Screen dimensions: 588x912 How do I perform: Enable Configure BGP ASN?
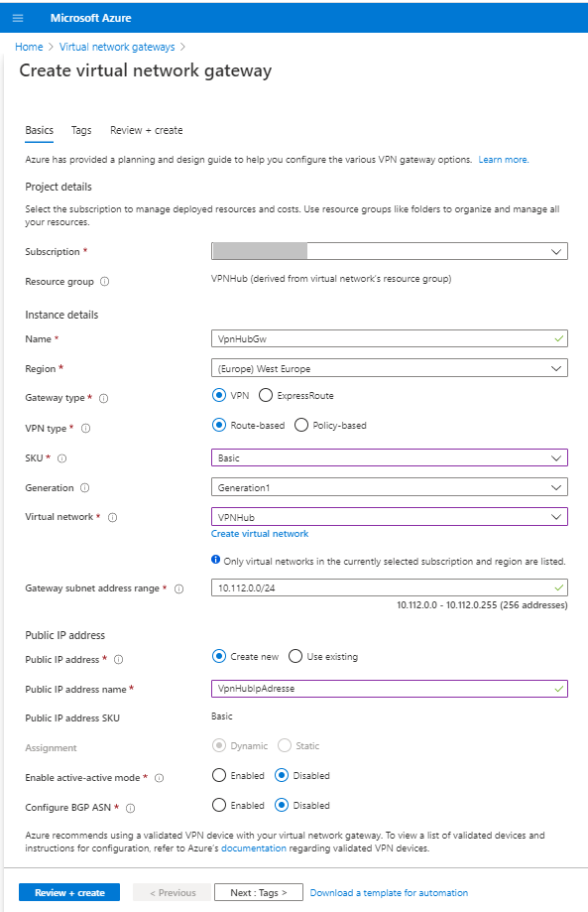click(x=219, y=805)
